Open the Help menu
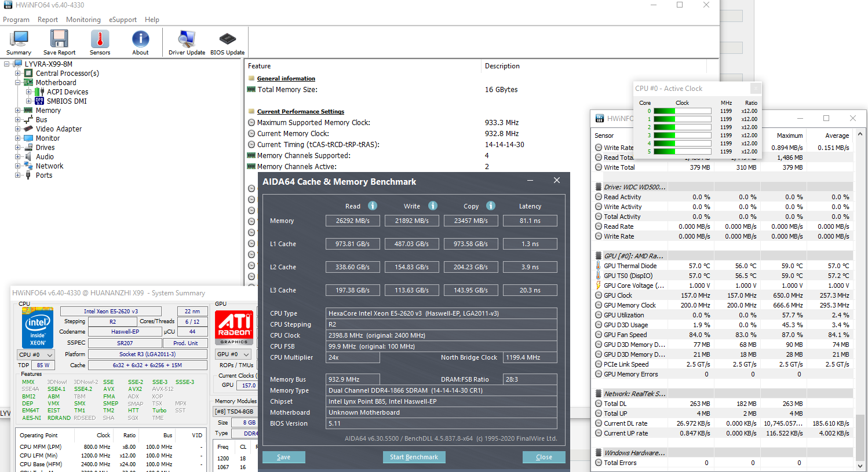868x472 pixels. pos(152,20)
